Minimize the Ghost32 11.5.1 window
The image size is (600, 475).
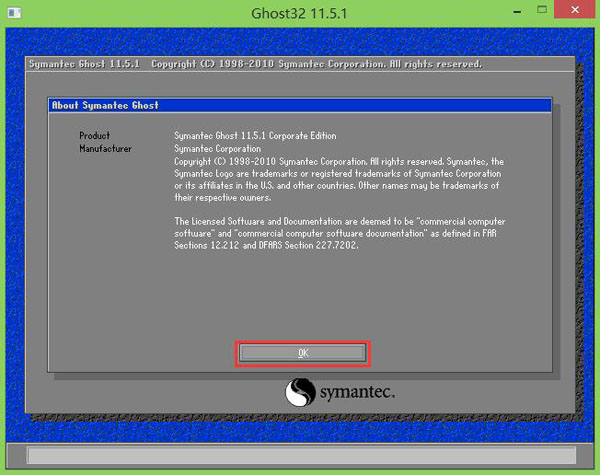[x=517, y=12]
